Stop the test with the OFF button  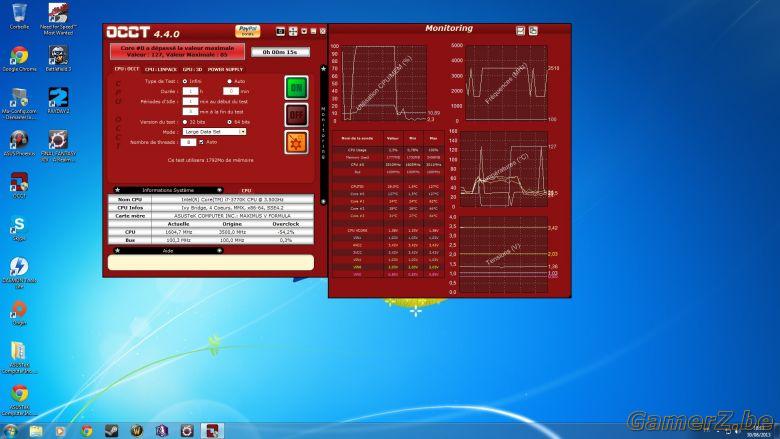(x=296, y=115)
